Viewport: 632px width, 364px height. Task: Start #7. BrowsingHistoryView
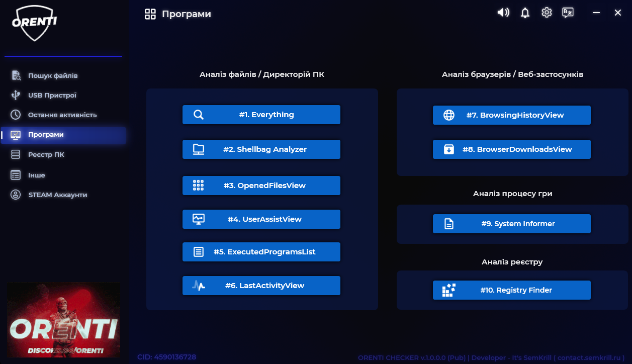(511, 115)
